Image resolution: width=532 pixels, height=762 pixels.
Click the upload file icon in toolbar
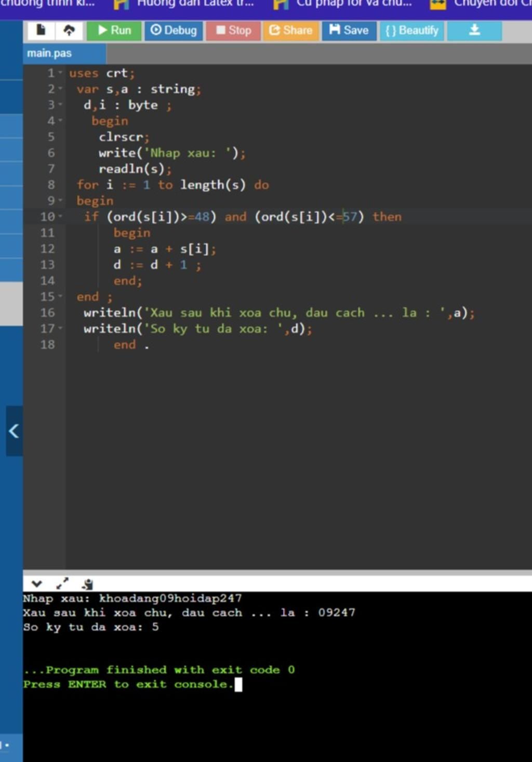coord(69,31)
